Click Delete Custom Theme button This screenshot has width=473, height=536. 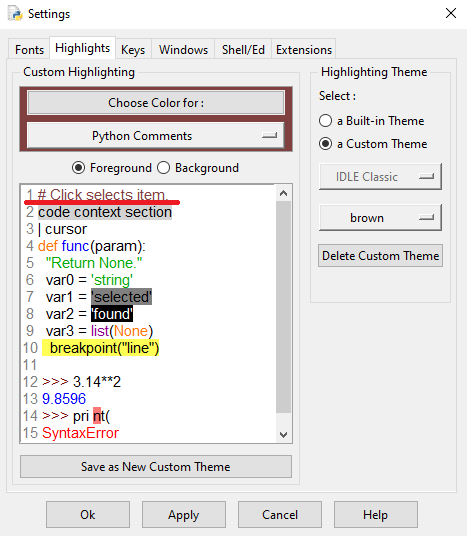point(380,256)
